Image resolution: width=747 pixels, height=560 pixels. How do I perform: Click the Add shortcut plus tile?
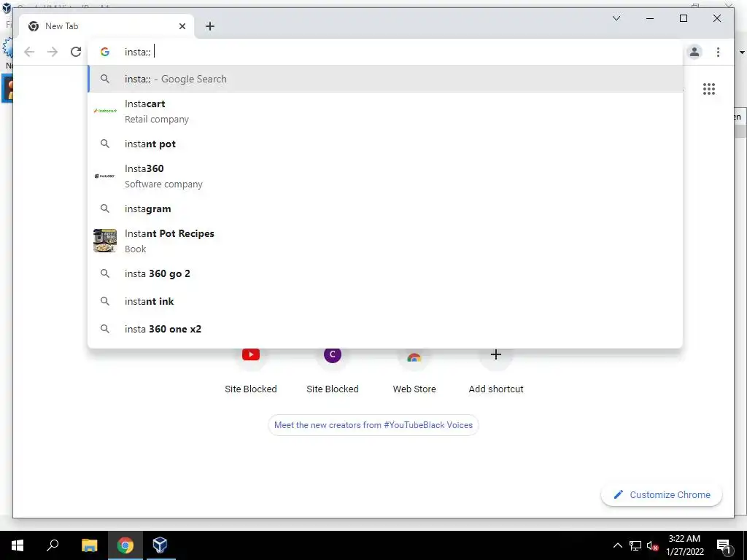[x=496, y=369]
